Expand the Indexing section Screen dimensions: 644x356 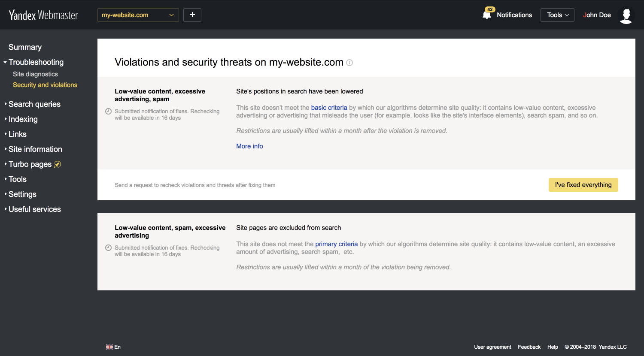pyautogui.click(x=23, y=119)
